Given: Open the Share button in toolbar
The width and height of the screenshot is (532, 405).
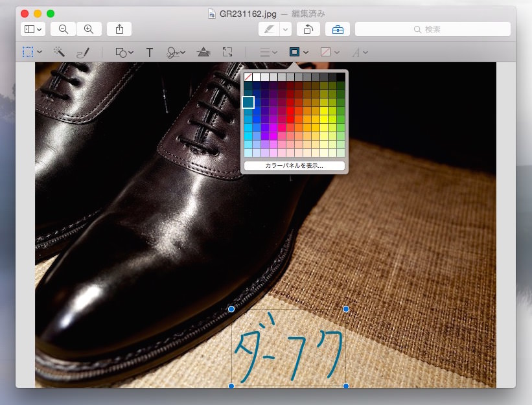Looking at the screenshot, I should pos(119,30).
